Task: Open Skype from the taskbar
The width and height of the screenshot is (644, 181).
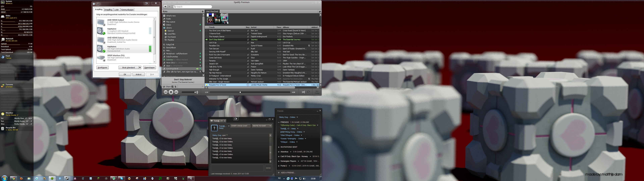Action: click(x=121, y=178)
